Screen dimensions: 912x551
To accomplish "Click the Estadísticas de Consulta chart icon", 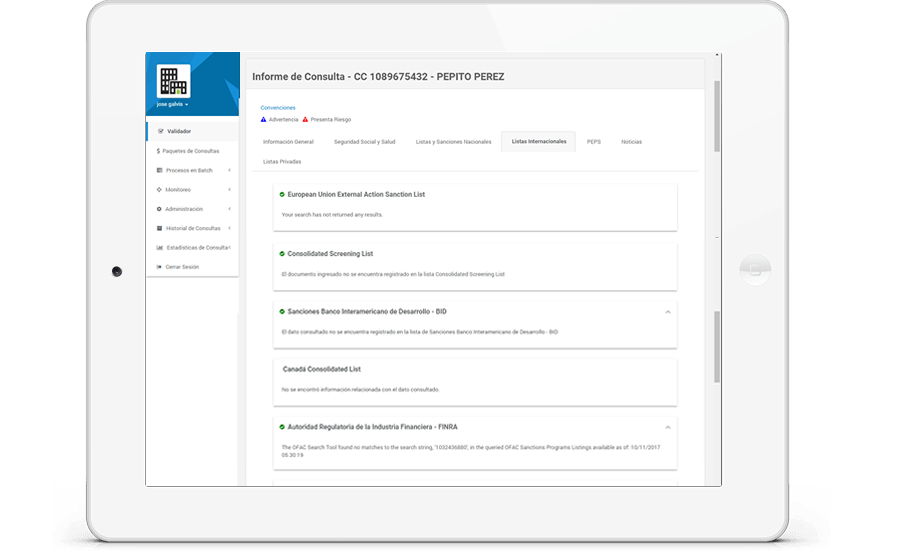I will coord(160,247).
